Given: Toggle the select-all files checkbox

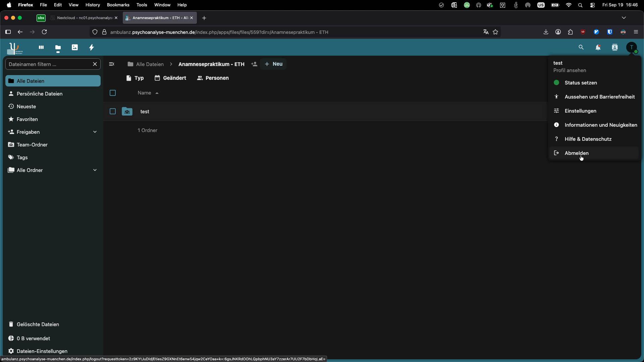Looking at the screenshot, I should click(x=113, y=93).
